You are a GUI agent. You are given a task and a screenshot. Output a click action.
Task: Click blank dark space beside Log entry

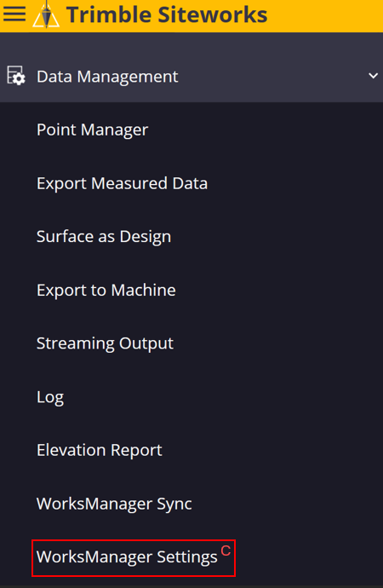pyautogui.click(x=225, y=397)
